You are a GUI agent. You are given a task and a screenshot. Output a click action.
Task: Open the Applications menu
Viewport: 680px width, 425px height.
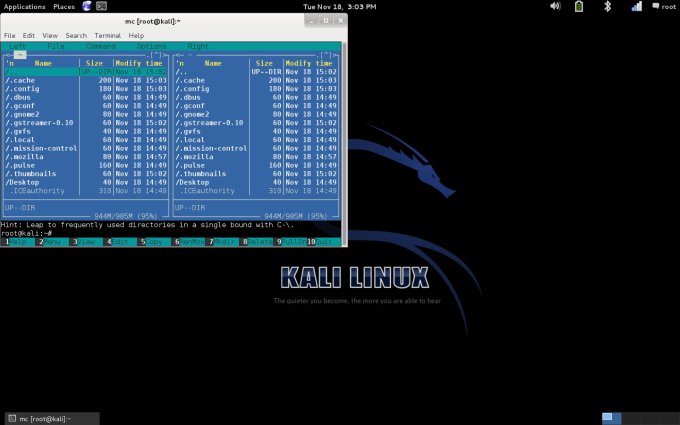pos(24,6)
